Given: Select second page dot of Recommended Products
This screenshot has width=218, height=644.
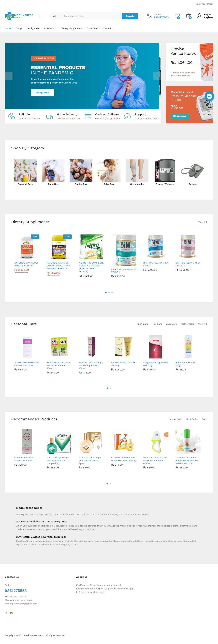Looking at the screenshot, I should tap(110, 483).
